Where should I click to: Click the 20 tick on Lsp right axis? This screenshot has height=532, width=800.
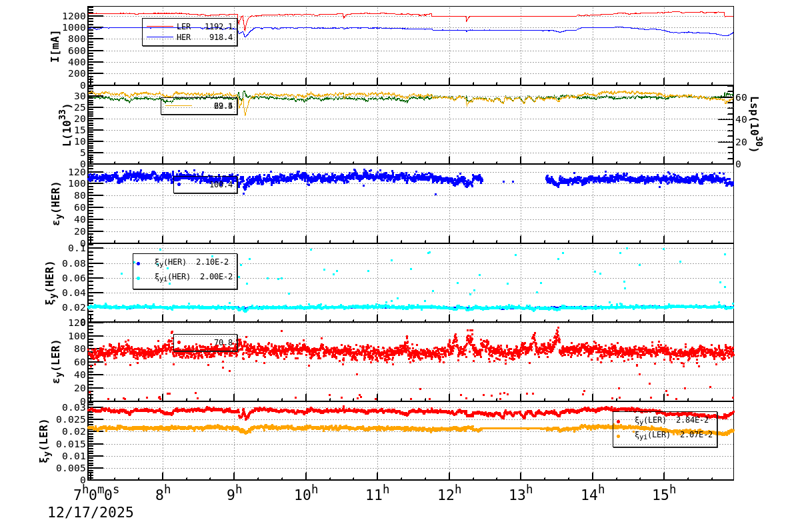(741, 142)
